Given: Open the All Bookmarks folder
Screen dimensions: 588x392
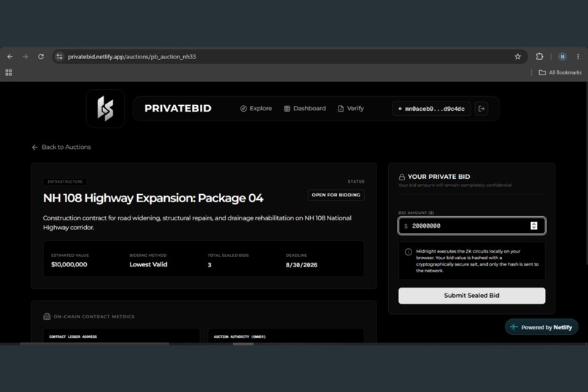Looking at the screenshot, I should [x=560, y=72].
